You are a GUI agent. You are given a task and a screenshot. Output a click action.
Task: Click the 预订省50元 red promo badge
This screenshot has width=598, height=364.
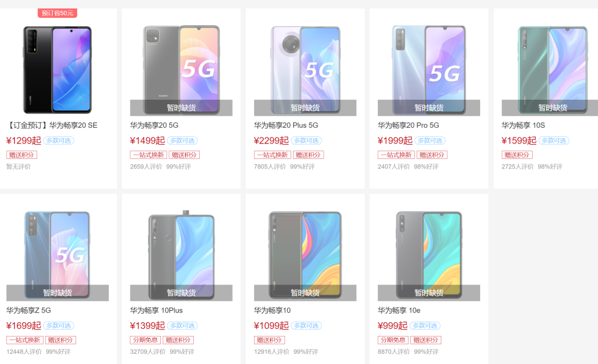(57, 13)
